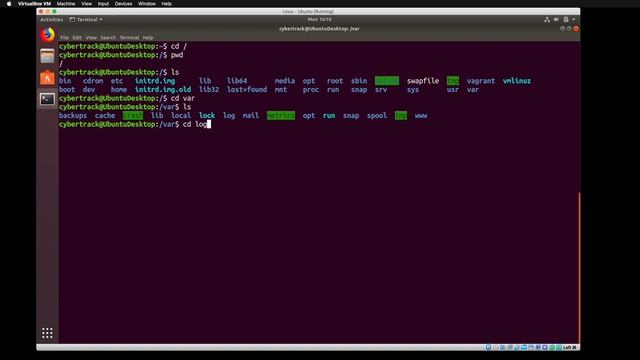
Task: Click the Left ⌘ host key indicator
Action: pos(569,347)
